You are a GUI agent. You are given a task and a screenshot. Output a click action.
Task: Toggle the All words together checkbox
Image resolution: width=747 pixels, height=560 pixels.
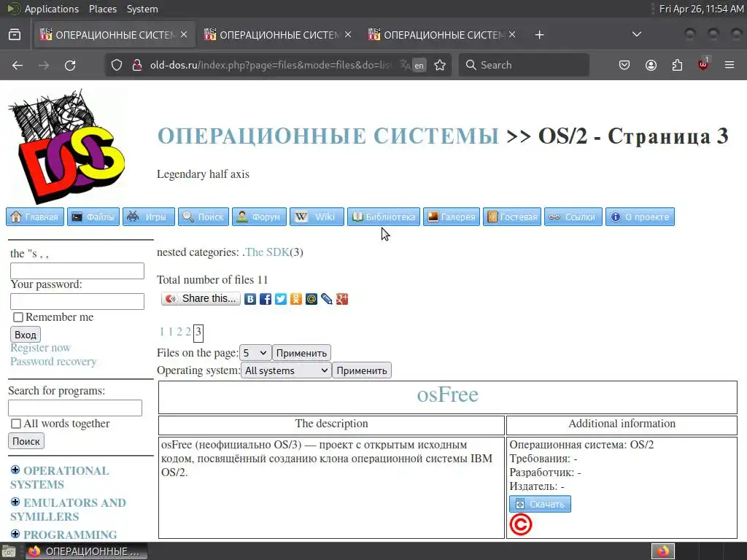point(16,424)
